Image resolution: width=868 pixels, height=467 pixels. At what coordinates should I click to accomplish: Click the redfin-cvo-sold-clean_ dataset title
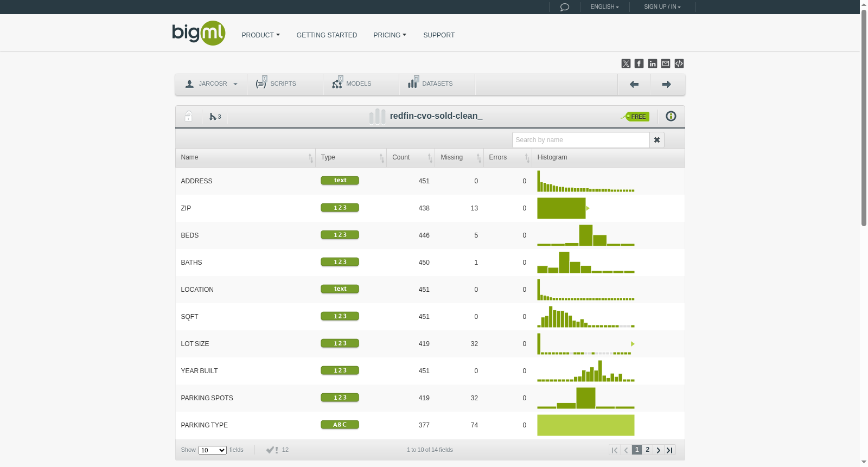click(x=436, y=116)
